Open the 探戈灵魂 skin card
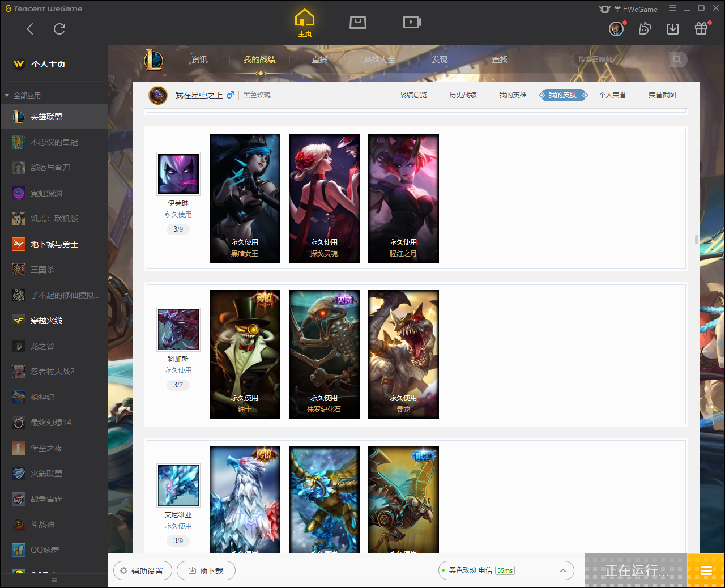The image size is (725, 588). pos(324,198)
